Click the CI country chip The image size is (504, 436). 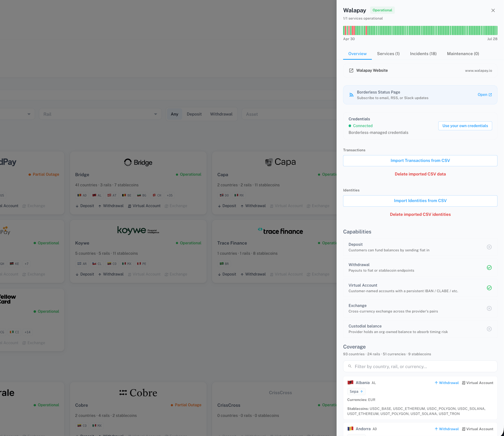(x=14, y=332)
